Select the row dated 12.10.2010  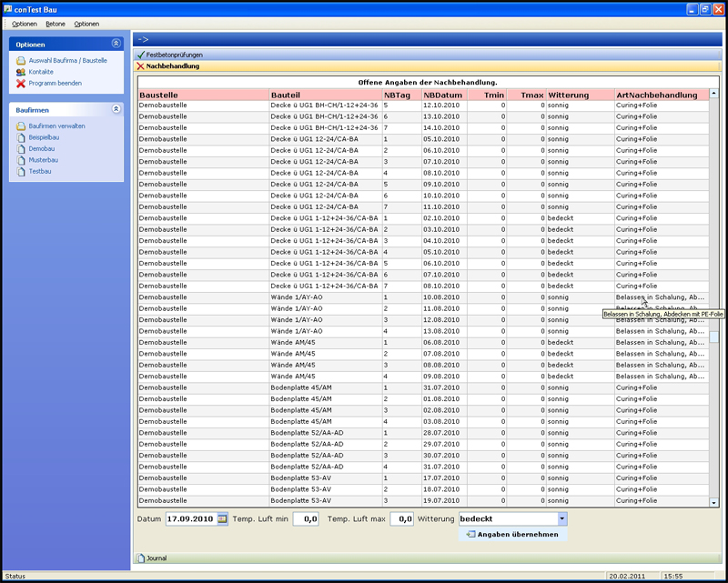coord(423,106)
